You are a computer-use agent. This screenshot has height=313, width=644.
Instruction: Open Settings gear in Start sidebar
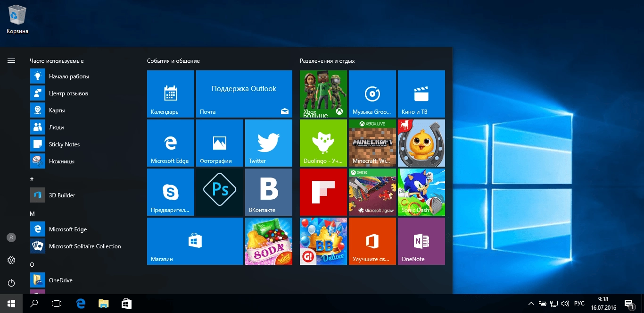pyautogui.click(x=11, y=260)
